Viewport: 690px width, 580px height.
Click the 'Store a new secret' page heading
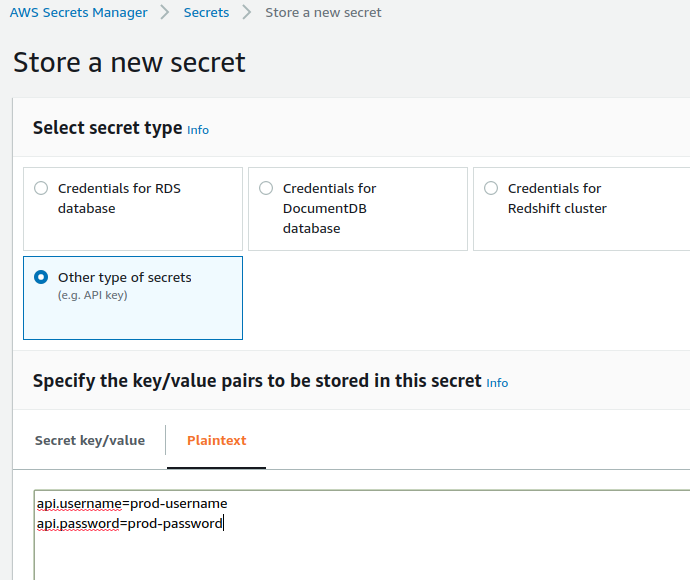click(129, 63)
